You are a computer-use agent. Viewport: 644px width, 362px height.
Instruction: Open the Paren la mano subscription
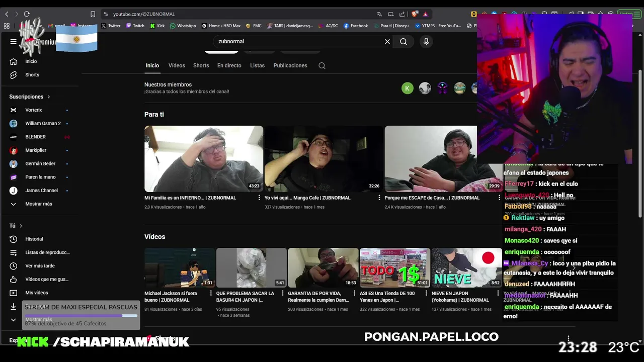tap(40, 177)
